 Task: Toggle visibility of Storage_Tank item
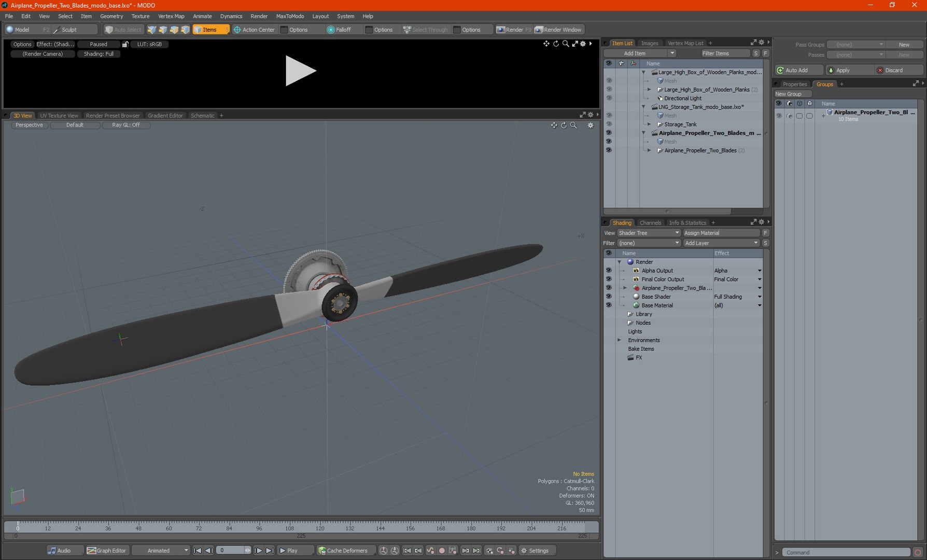(x=609, y=124)
